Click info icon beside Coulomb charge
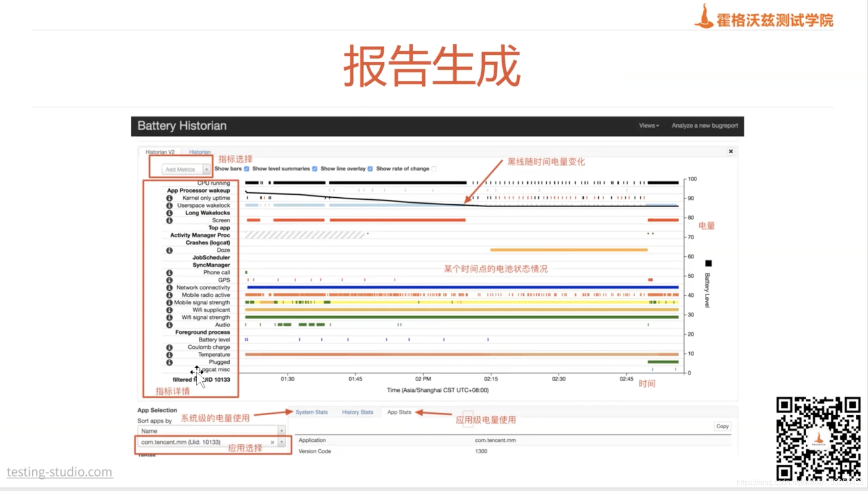Viewport: 868px width, 491px height. coord(169,347)
